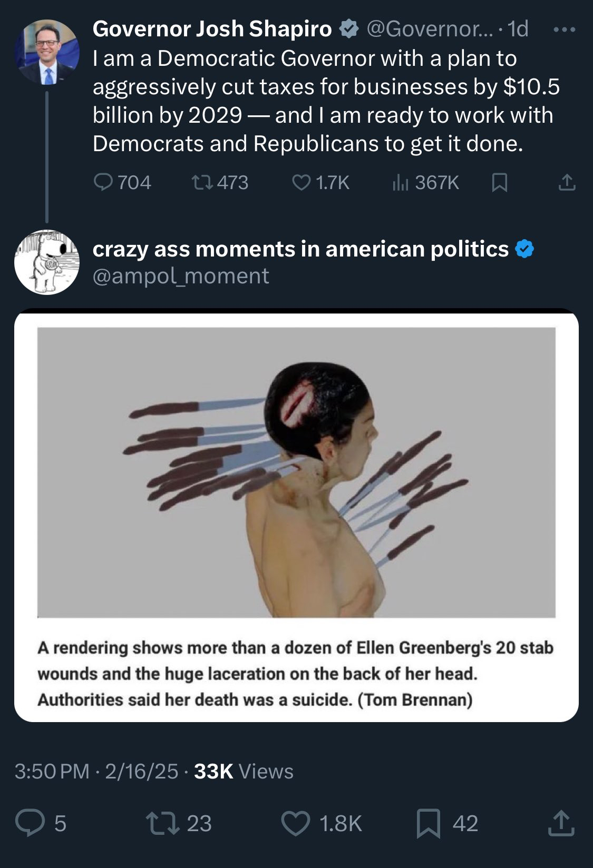
Task: Bookmark Governor Shapiro's tweet
Action: point(499,183)
